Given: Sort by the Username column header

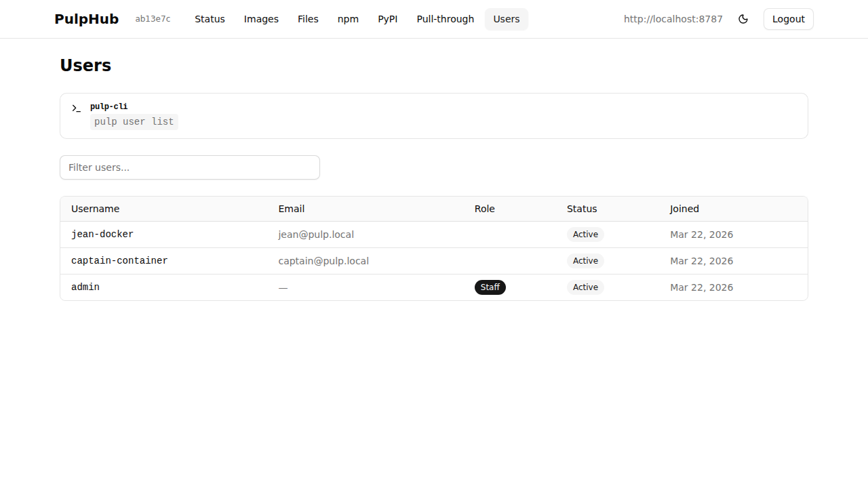Looking at the screenshot, I should tap(95, 209).
